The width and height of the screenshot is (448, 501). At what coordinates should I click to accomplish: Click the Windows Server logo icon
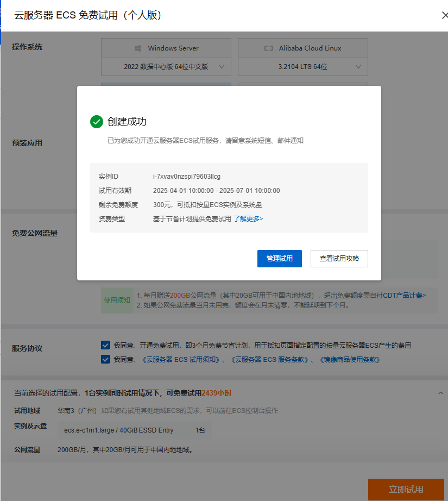tap(137, 48)
